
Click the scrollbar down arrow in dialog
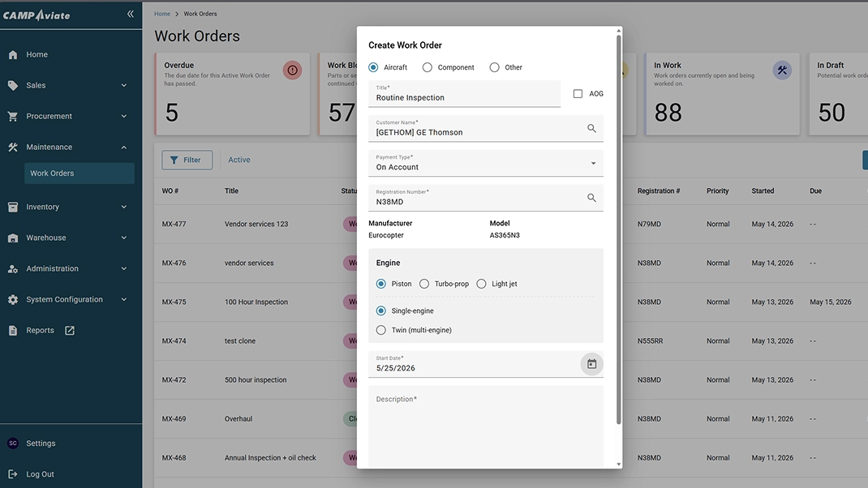[619, 464]
